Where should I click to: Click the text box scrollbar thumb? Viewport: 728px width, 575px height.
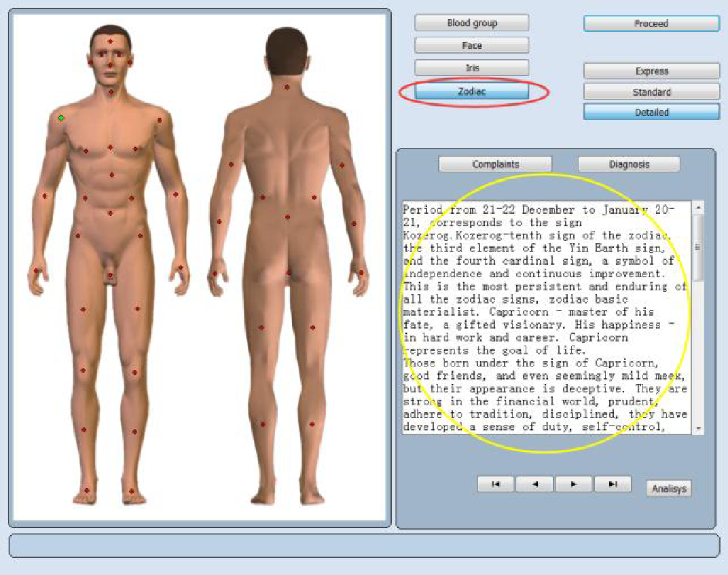coord(698,247)
